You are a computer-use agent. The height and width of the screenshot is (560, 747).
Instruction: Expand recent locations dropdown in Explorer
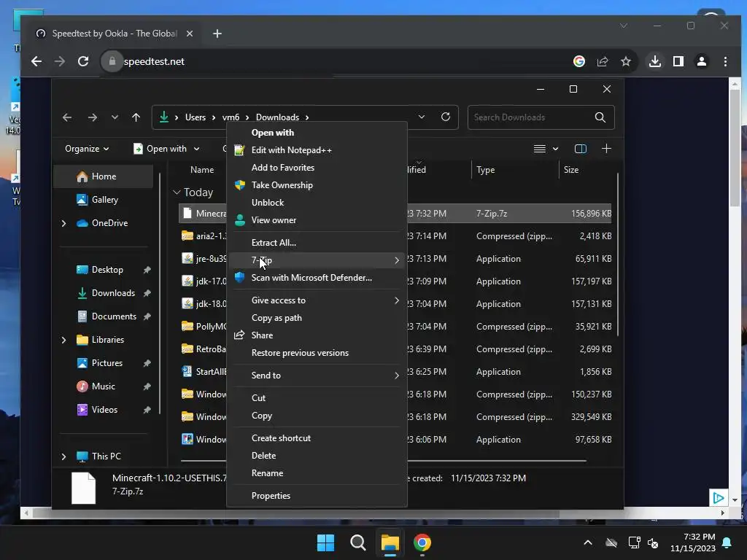tap(115, 117)
